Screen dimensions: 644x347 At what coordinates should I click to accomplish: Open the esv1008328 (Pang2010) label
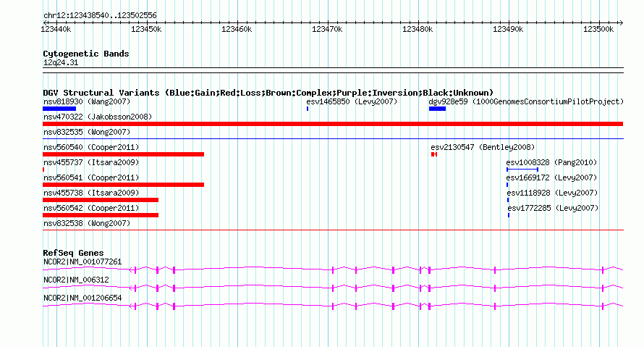(551, 162)
